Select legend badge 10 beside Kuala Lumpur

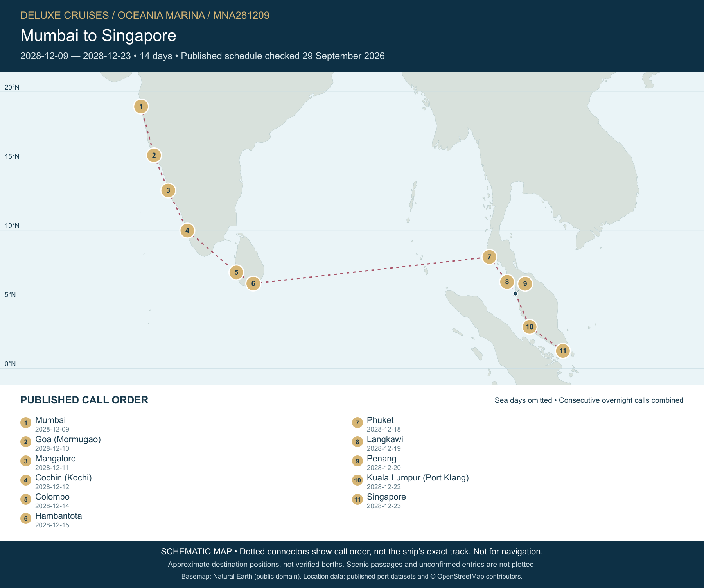[357, 480]
